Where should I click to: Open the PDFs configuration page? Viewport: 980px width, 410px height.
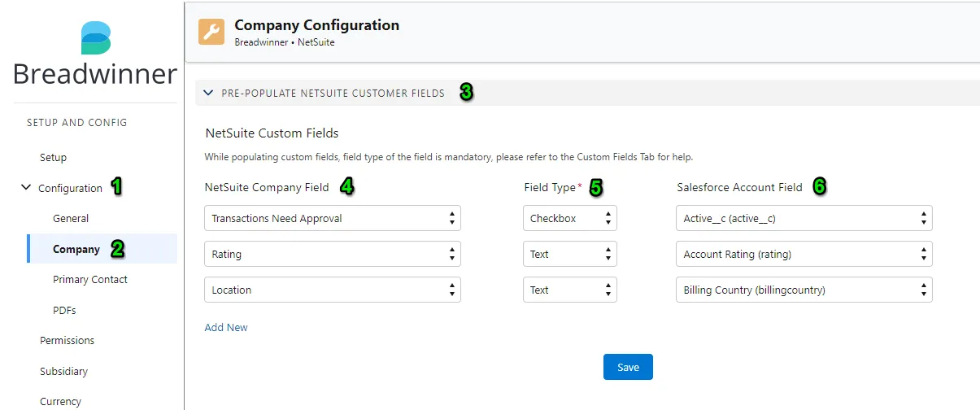coord(64,310)
